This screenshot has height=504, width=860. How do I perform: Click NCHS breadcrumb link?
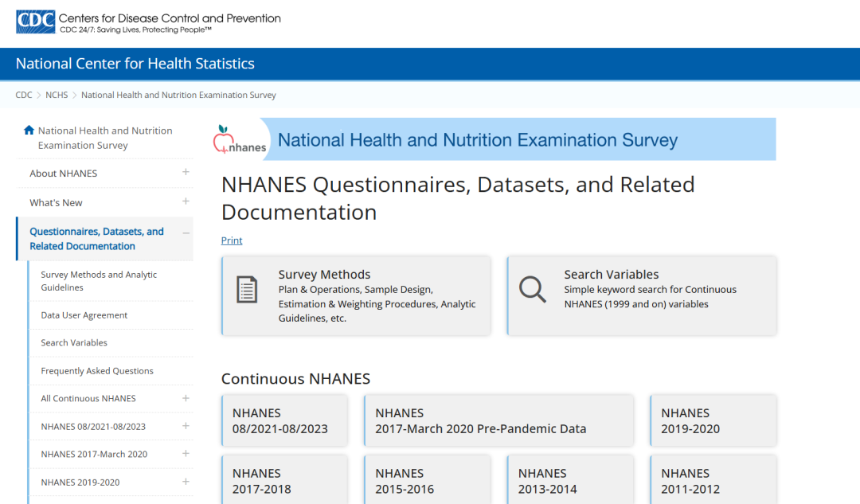[x=57, y=95]
